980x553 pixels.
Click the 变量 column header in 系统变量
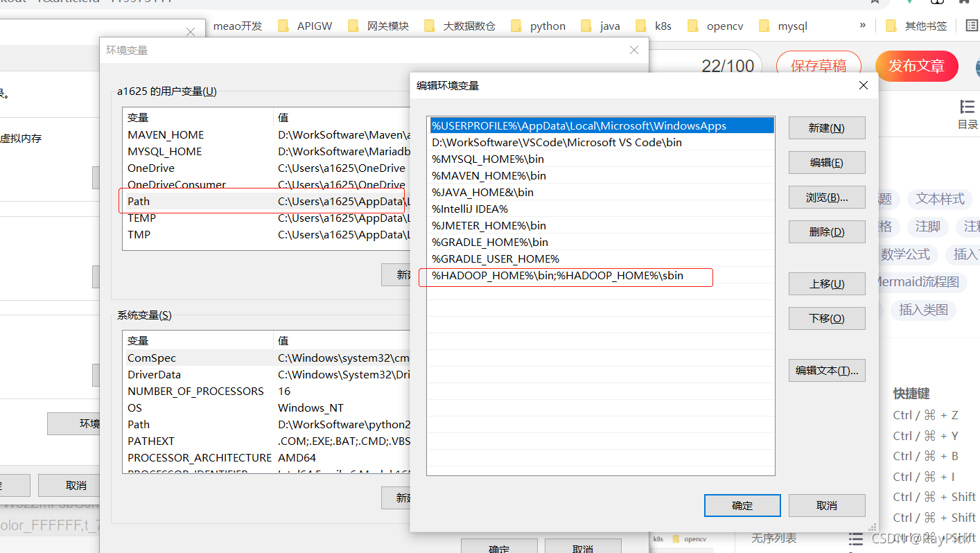[198, 341]
